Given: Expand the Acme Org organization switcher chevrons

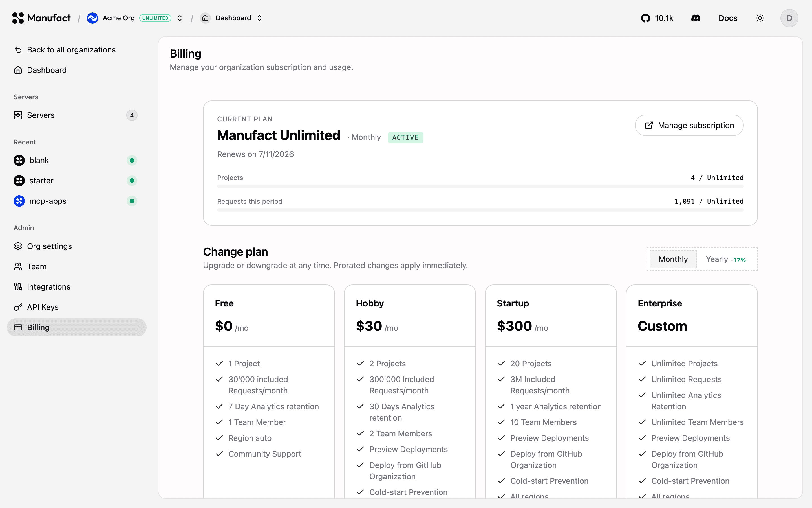Looking at the screenshot, I should (180, 18).
